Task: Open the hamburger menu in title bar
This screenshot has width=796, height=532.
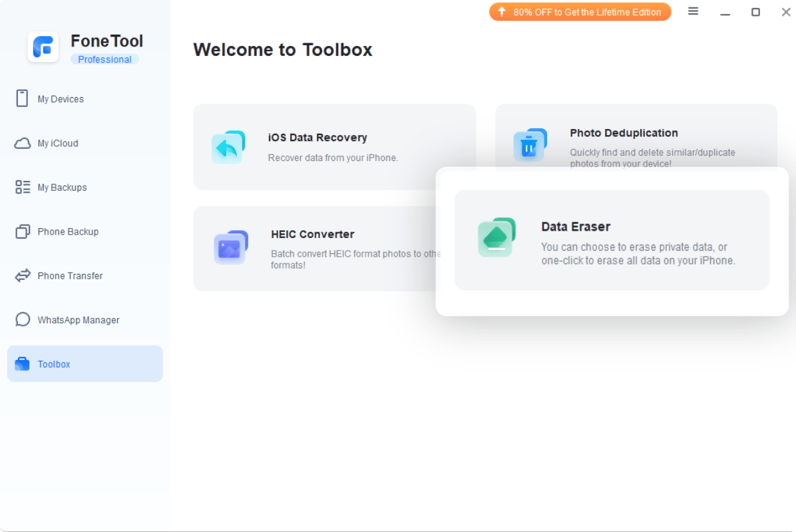Action: pos(693,11)
